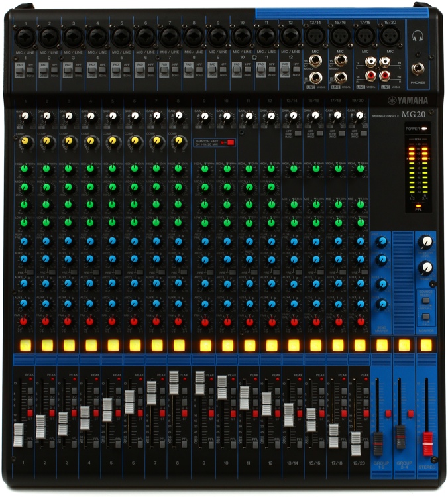The image size is (448, 497).
Task: Click the white Phones level knob
Action: [x=426, y=268]
